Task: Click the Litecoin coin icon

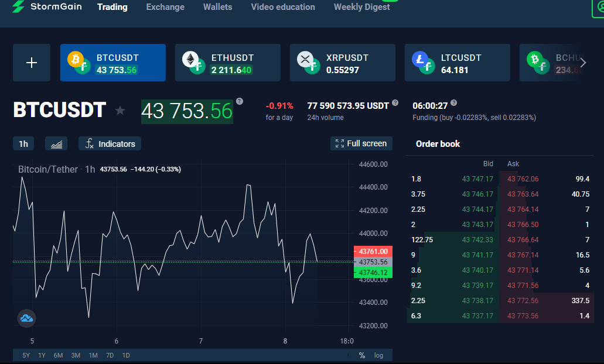Action: (420, 59)
